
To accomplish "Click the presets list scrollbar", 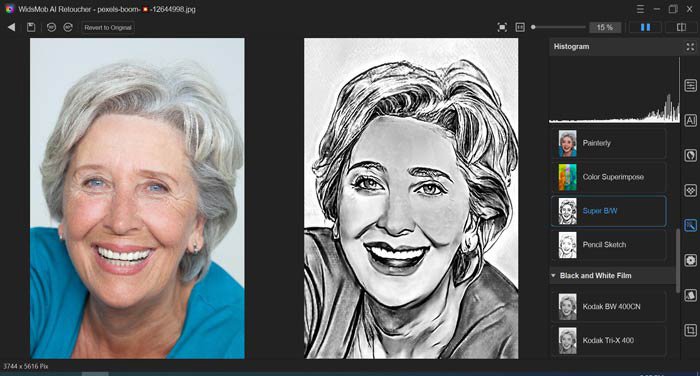I will pyautogui.click(x=678, y=260).
